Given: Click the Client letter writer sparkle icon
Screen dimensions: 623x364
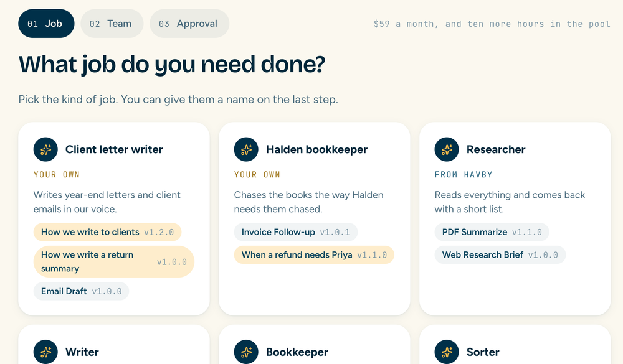Looking at the screenshot, I should coord(45,150).
